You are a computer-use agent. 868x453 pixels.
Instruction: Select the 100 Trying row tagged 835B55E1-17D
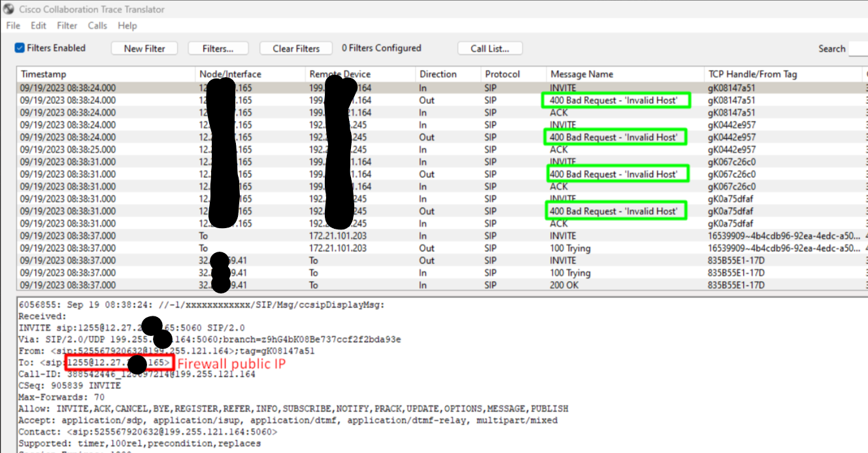point(442,273)
